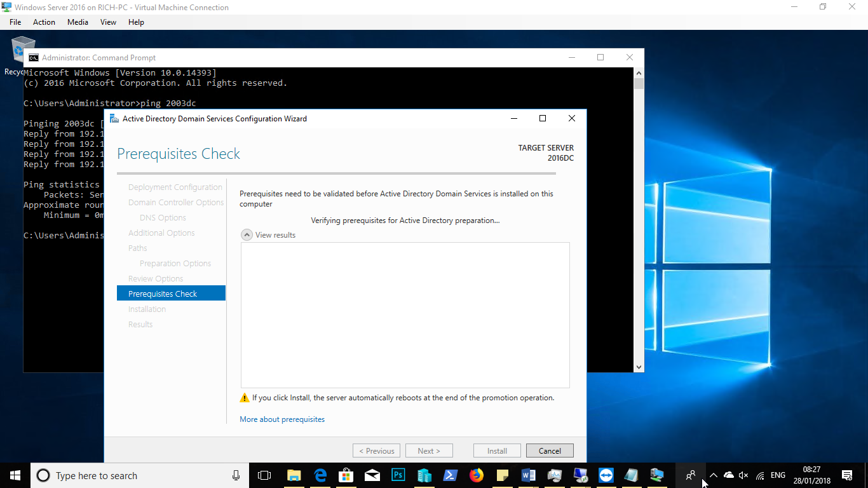
Task: Open the performance monitor taskbar icon
Action: tap(554, 475)
